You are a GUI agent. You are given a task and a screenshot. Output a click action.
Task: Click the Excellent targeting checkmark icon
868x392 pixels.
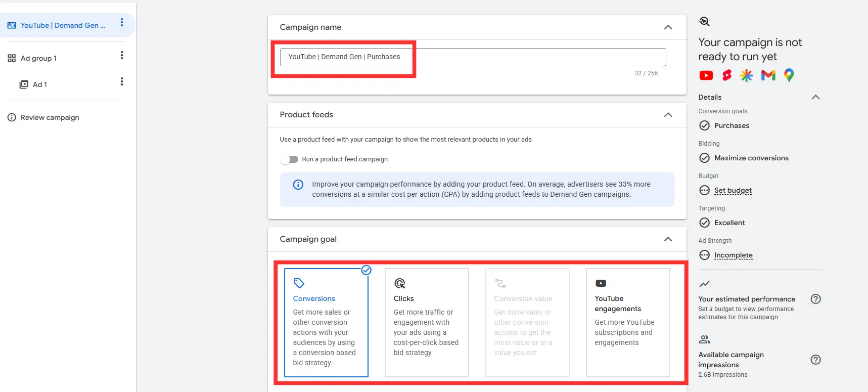point(704,223)
